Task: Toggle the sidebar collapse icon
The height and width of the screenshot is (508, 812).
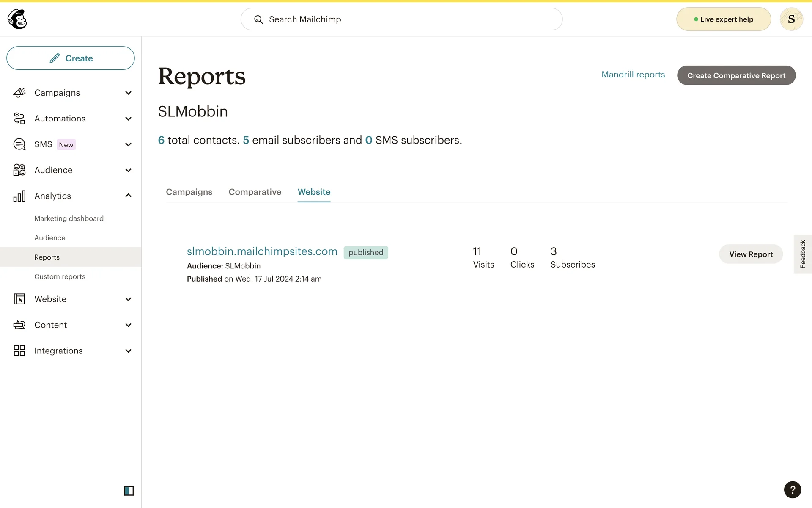Action: (x=129, y=491)
